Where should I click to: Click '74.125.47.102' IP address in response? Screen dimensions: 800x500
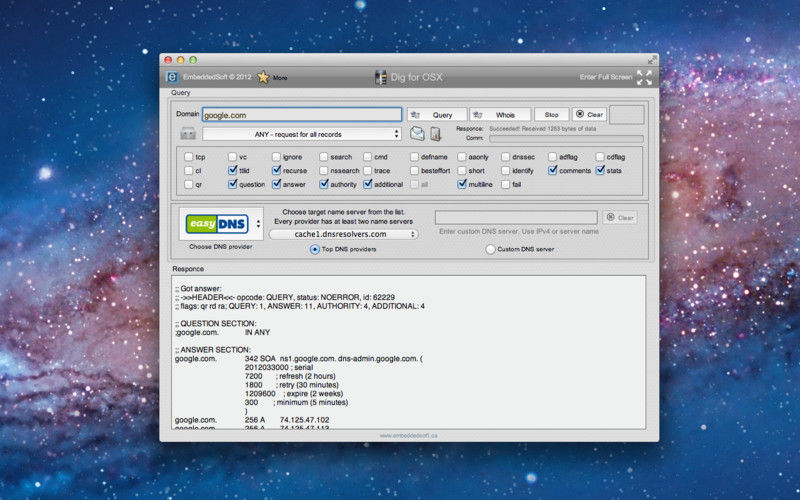tap(305, 420)
